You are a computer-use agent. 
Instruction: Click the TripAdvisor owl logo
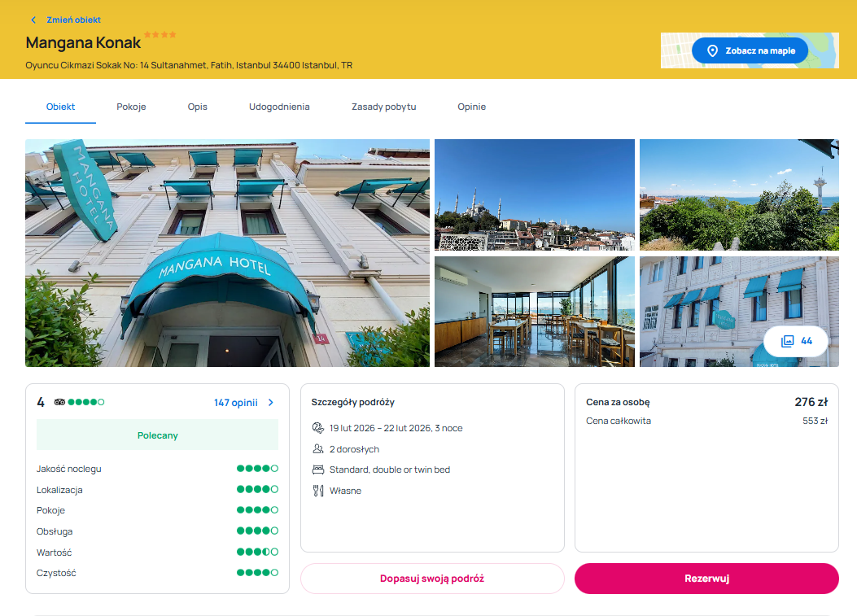[x=59, y=402]
